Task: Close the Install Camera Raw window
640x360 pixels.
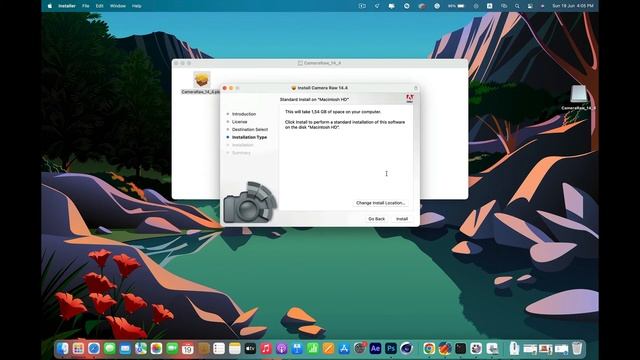Action: click(224, 88)
